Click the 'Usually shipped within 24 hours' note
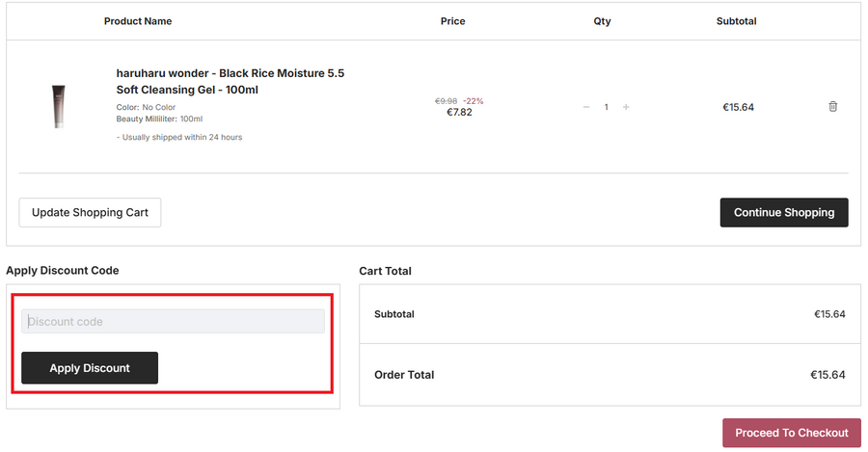The height and width of the screenshot is (452, 868). point(179,137)
